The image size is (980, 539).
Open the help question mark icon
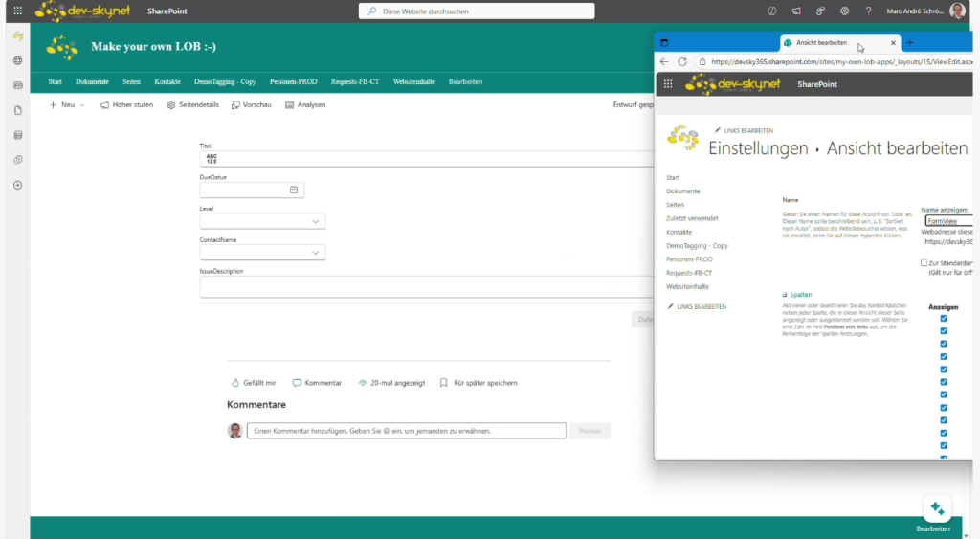pos(868,11)
